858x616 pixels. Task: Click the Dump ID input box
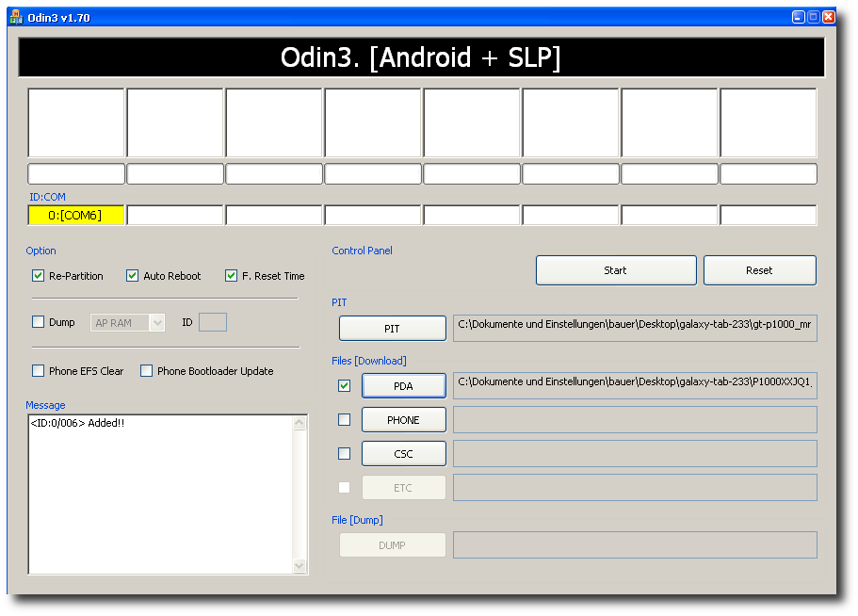point(213,322)
